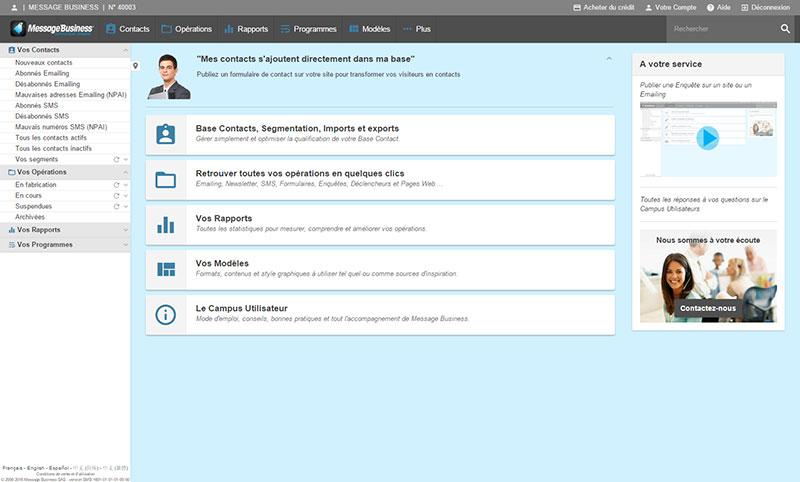
Task: Collapse the tip banner with chevron
Action: (609, 59)
